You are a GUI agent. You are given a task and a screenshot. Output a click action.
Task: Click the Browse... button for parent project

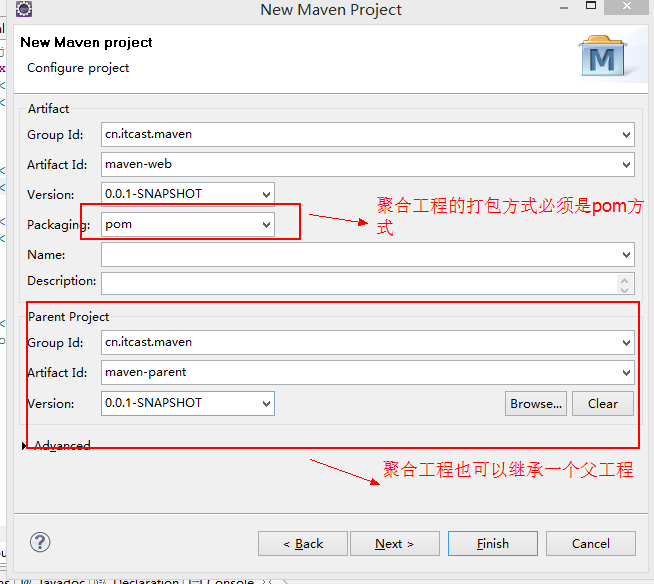click(536, 404)
